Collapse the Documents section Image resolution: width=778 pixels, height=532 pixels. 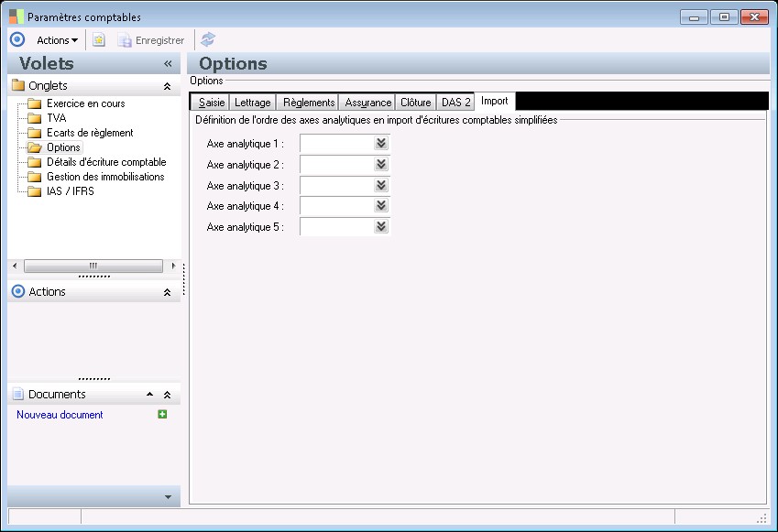click(x=167, y=395)
